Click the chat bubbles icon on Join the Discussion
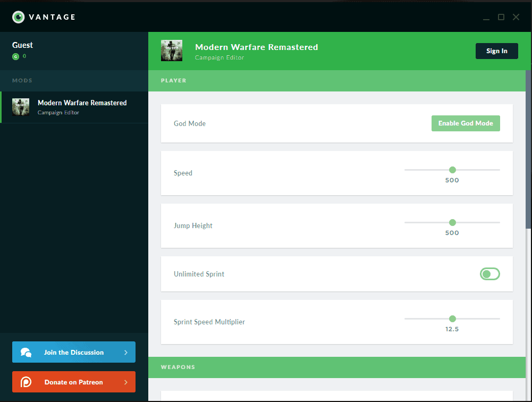The width and height of the screenshot is (532, 402). tap(26, 353)
